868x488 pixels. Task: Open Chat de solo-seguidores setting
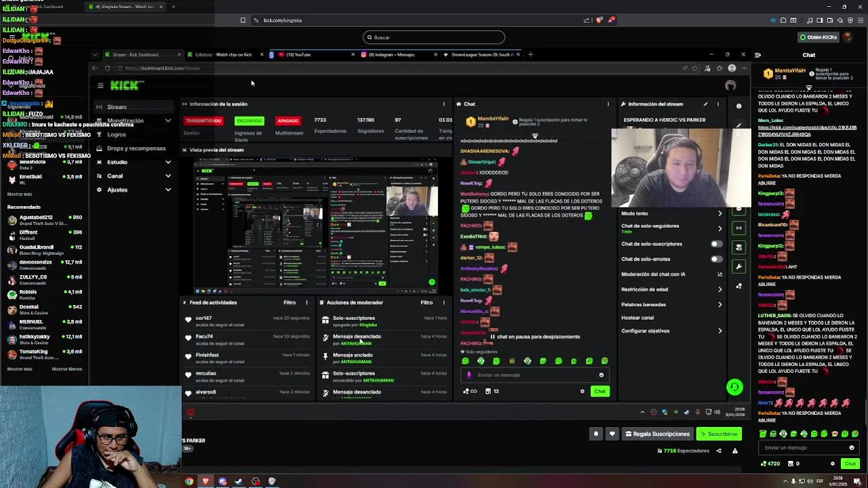pos(671,228)
